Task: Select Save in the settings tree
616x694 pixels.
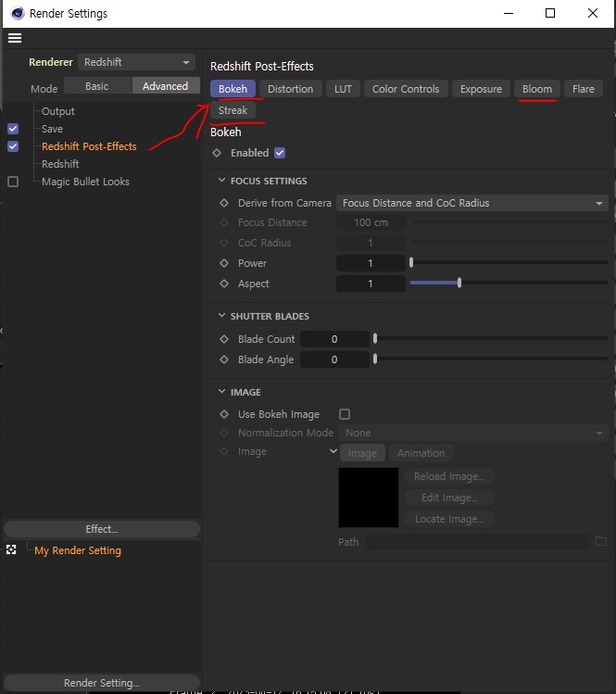Action: 52,129
